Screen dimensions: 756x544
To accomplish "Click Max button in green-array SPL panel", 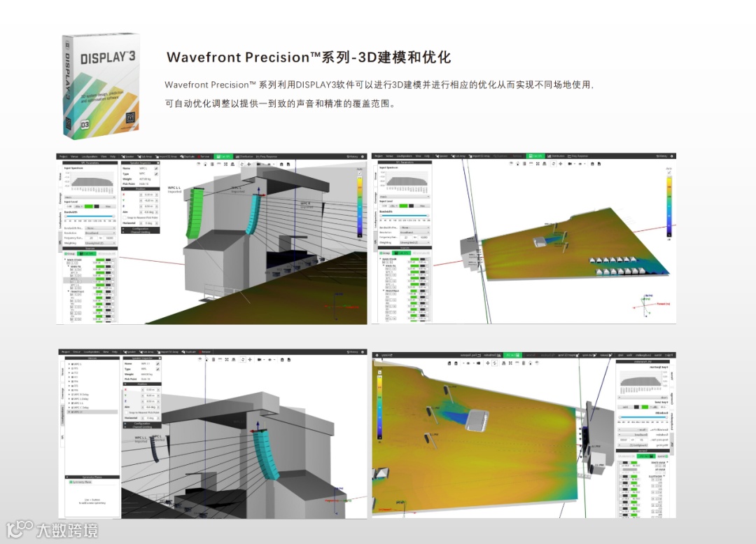I will (x=108, y=207).
